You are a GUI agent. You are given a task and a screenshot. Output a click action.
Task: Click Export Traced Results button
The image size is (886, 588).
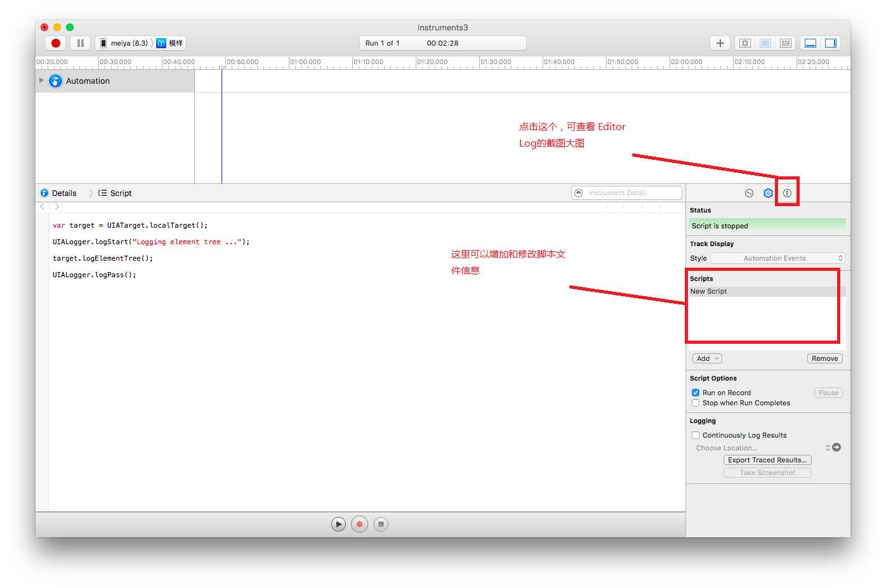tap(767, 460)
